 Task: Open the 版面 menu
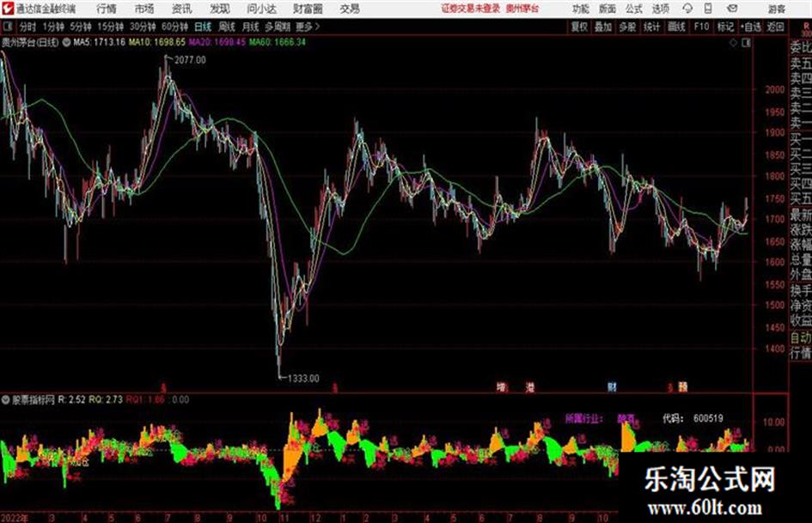click(x=607, y=9)
